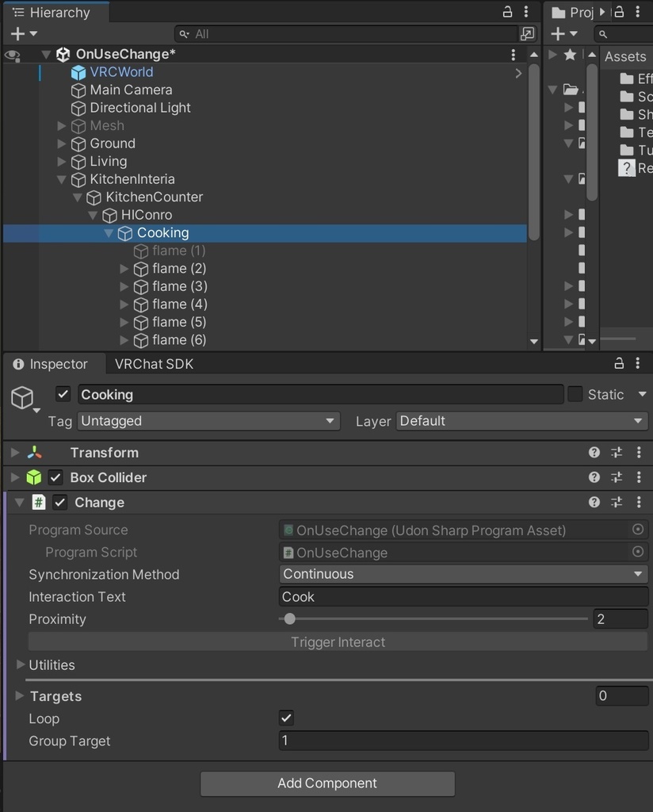Open the VRCWorld prefab arrow
Screen dimensions: 653x812
[518, 73]
